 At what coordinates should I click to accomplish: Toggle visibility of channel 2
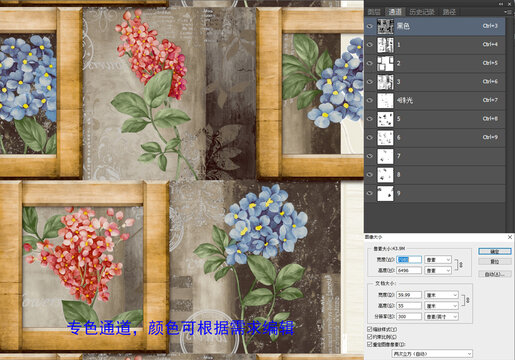tap(370, 63)
